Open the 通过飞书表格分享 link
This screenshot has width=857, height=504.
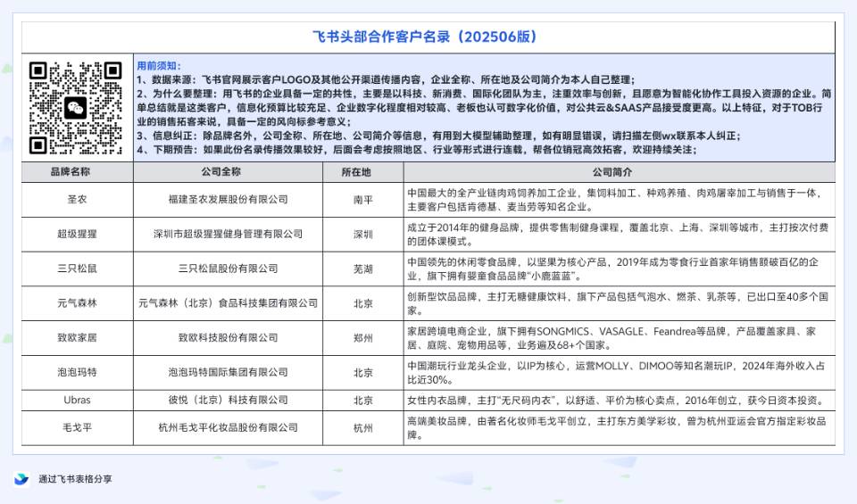tap(75, 479)
